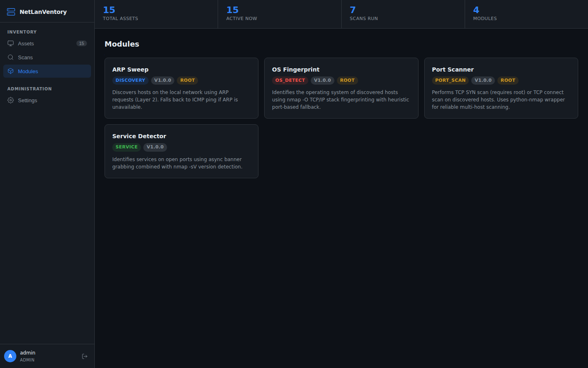Open the OS Fingerprint module card

pos(341,88)
